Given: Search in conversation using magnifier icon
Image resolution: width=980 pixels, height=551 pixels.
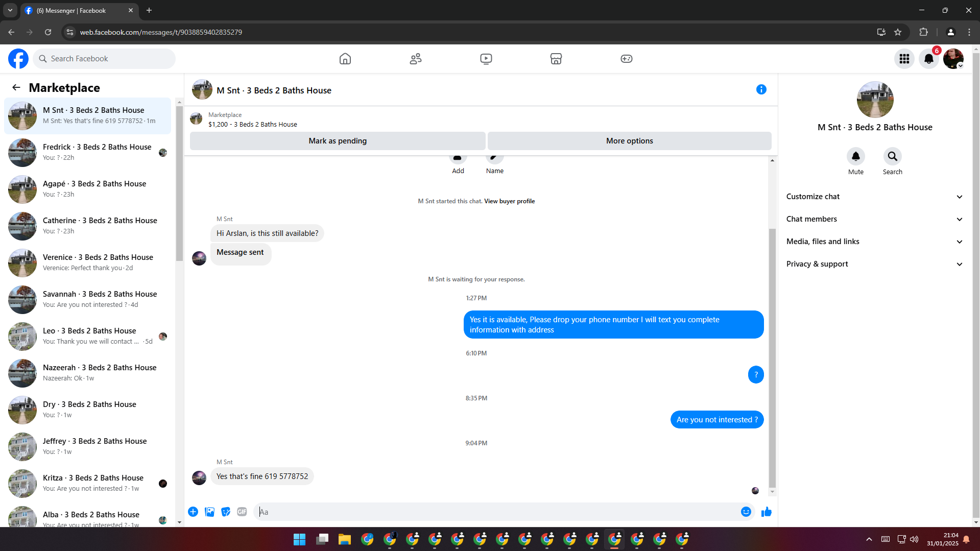Looking at the screenshot, I should pos(893,156).
